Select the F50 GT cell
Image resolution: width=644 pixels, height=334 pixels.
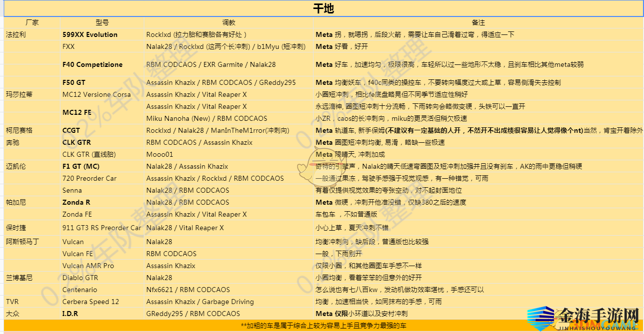click(x=102, y=82)
